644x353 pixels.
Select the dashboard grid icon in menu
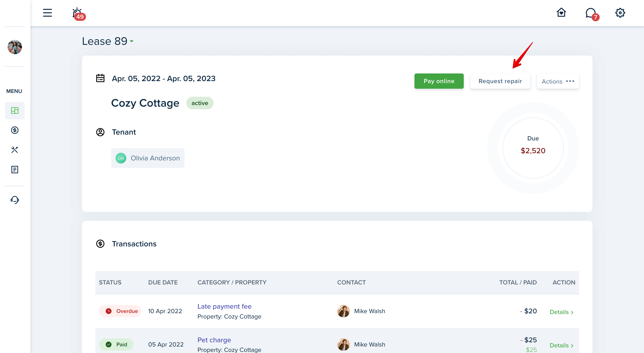15,110
